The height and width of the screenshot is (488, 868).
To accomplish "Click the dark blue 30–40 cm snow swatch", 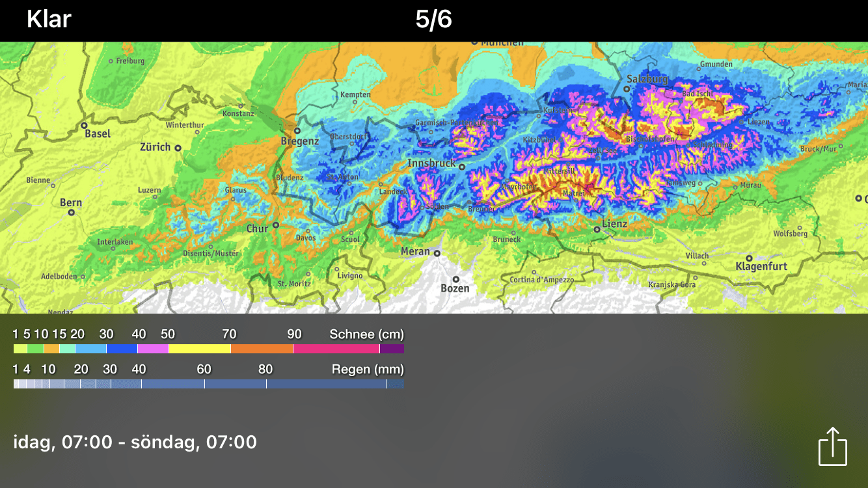I will click(x=122, y=349).
